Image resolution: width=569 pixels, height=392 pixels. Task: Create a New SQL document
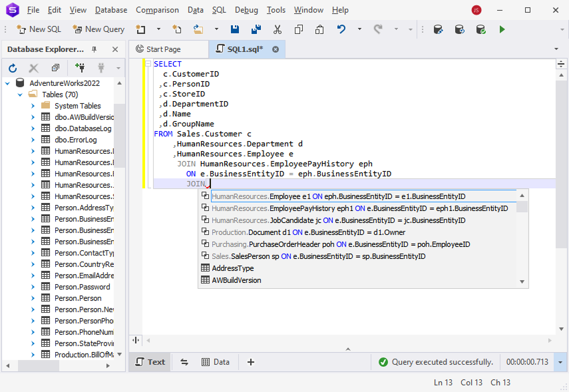(x=38, y=29)
